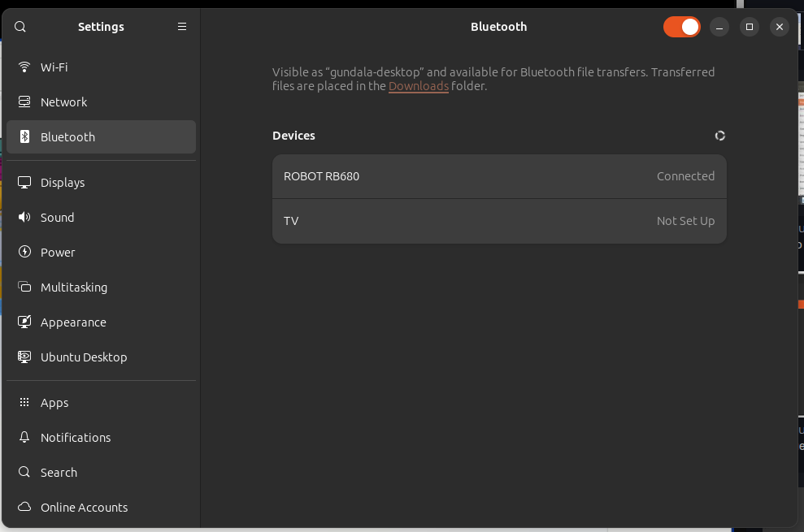Turn off the Bluetooth toggle switch
This screenshot has width=804, height=532.
[681, 27]
